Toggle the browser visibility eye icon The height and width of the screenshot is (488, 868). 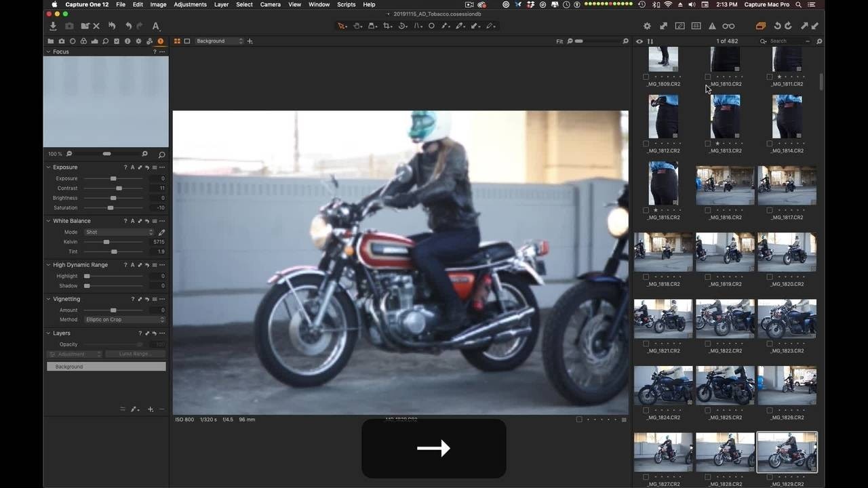click(639, 41)
